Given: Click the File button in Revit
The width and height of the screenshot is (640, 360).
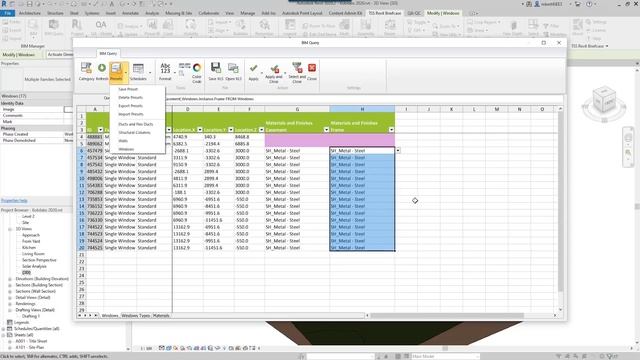Looking at the screenshot, I should 7,13.
